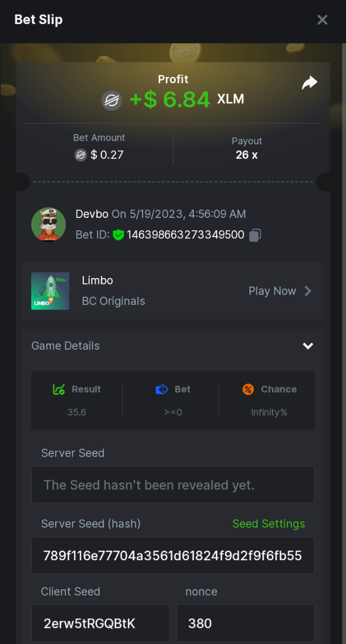Screen dimensions: 346x644
Task: Click the nonce value field
Action: coord(245,624)
